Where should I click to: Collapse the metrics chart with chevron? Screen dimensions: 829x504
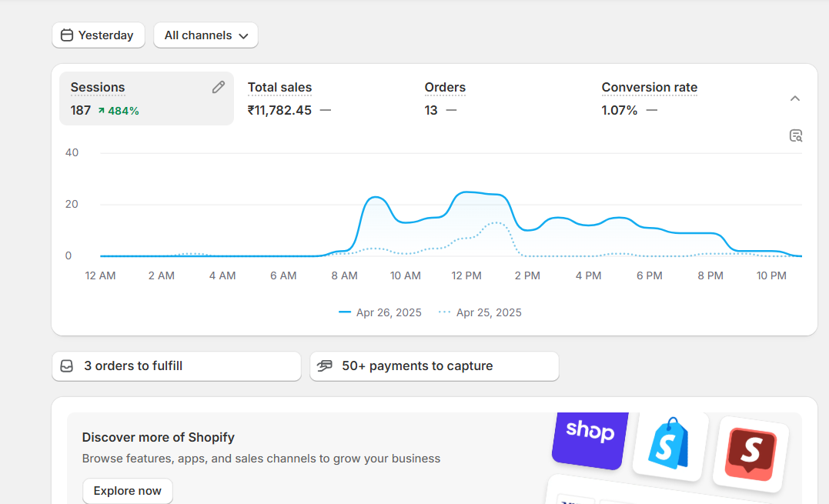[x=795, y=98]
